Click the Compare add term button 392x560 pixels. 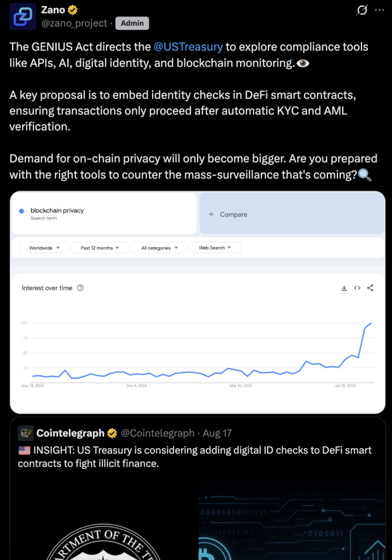[292, 214]
